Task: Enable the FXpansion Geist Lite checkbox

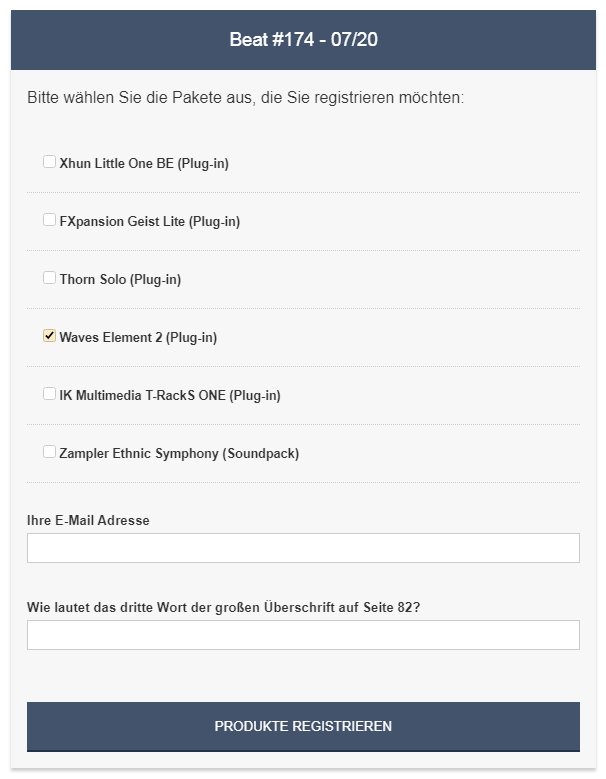Action: point(49,220)
